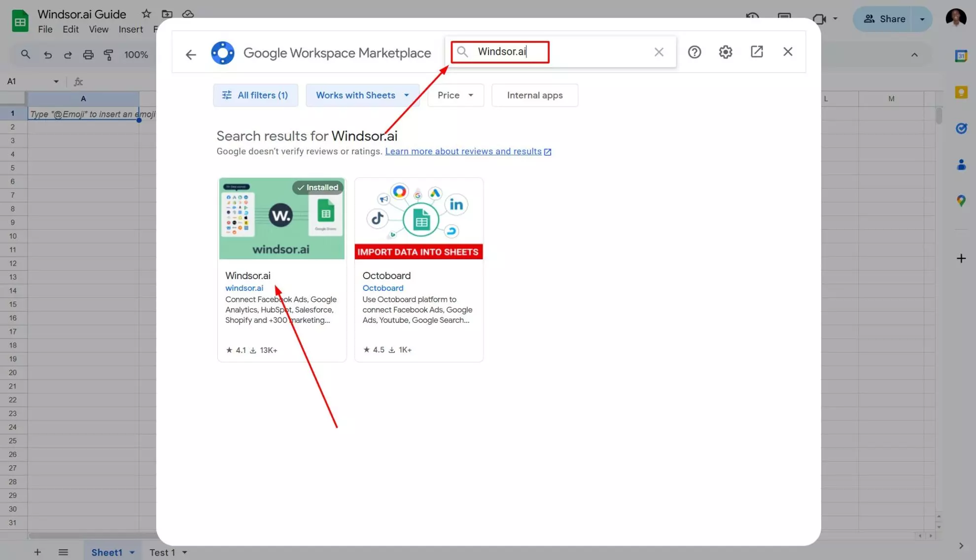The image size is (976, 560).
Task: Open the File menu
Action: click(x=45, y=30)
